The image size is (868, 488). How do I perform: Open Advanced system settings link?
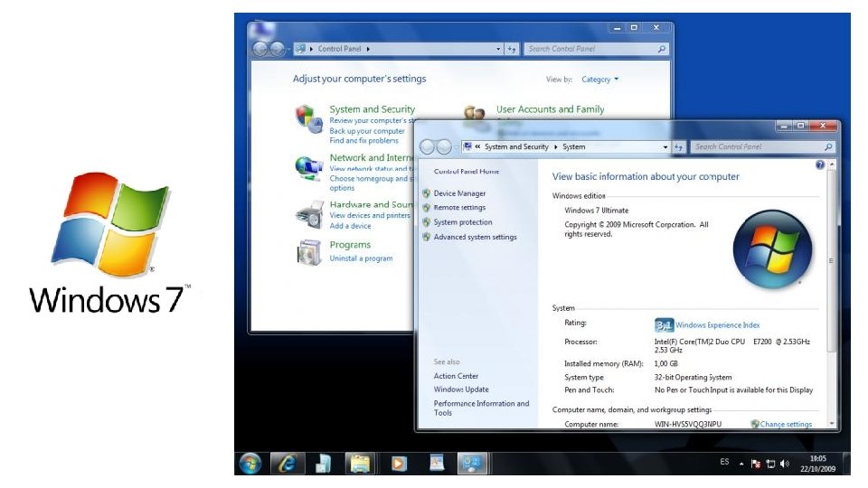pyautogui.click(x=475, y=237)
